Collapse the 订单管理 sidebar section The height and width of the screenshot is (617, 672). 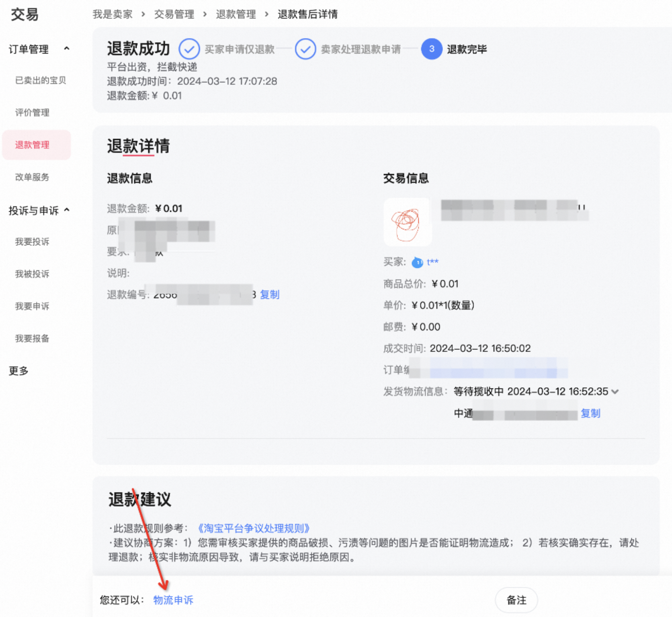tap(67, 49)
